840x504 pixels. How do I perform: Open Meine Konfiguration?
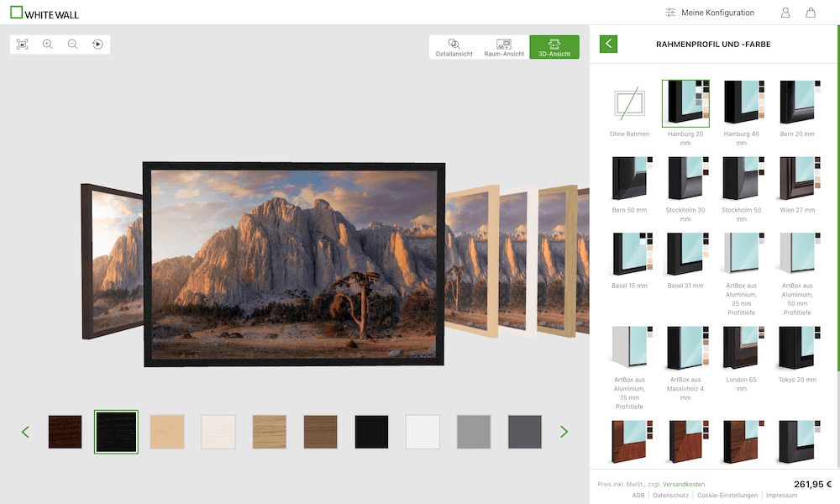pyautogui.click(x=709, y=13)
